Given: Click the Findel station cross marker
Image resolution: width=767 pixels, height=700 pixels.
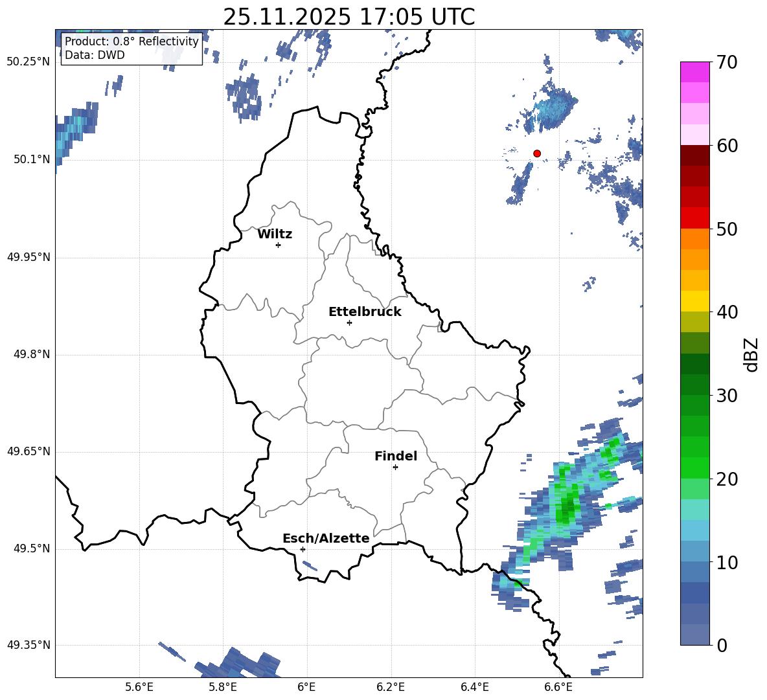Looking at the screenshot, I should (x=395, y=468).
